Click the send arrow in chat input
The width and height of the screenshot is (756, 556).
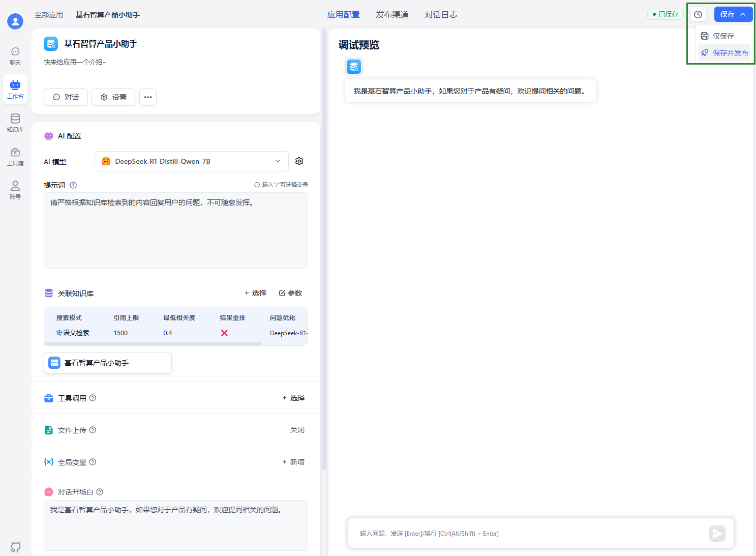[x=717, y=534]
